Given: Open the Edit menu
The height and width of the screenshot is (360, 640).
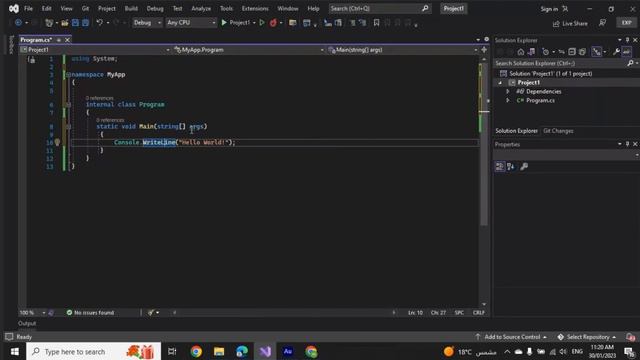Looking at the screenshot, I should [x=47, y=9].
